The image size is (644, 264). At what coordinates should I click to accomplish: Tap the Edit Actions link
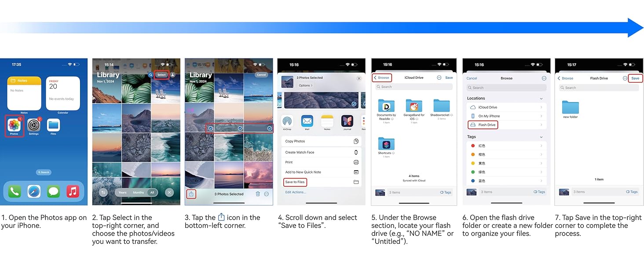[296, 192]
